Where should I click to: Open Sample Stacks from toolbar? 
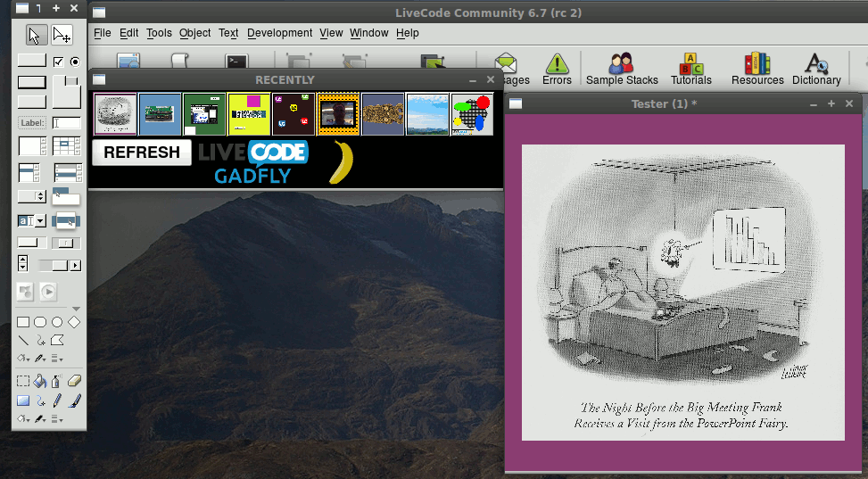tap(622, 70)
